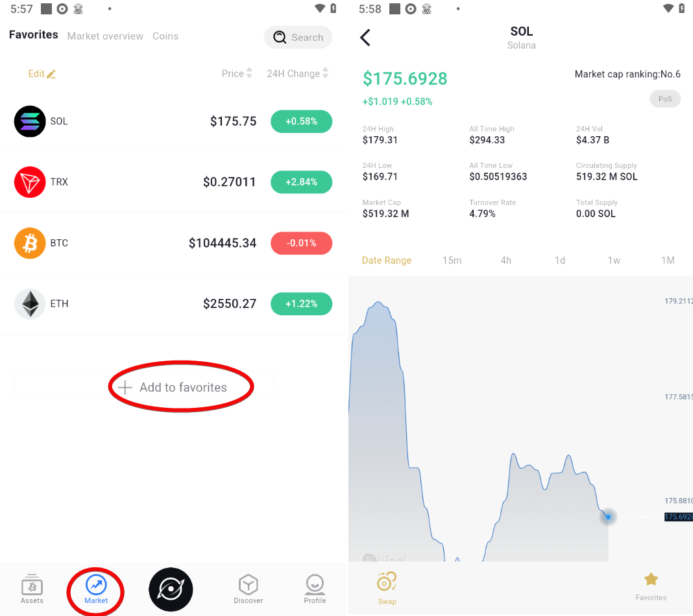Tap the right status bar battery icon
693x616 pixels.
[681, 8]
